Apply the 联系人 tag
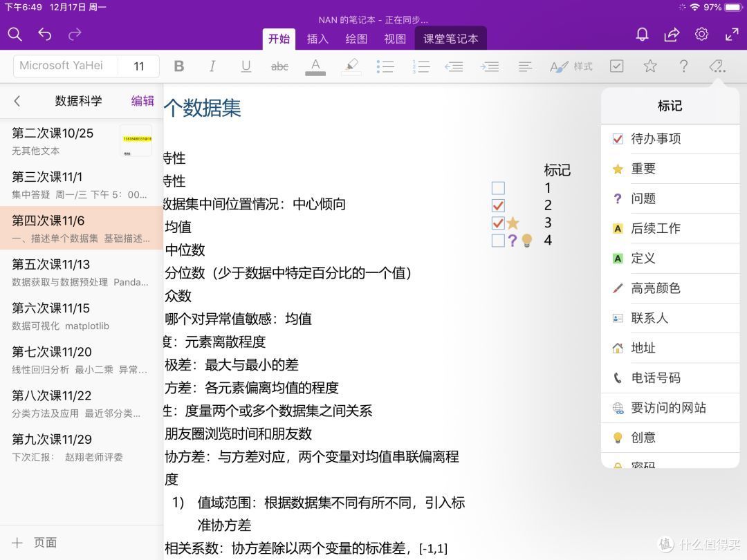The height and width of the screenshot is (560, 747). tap(670, 318)
